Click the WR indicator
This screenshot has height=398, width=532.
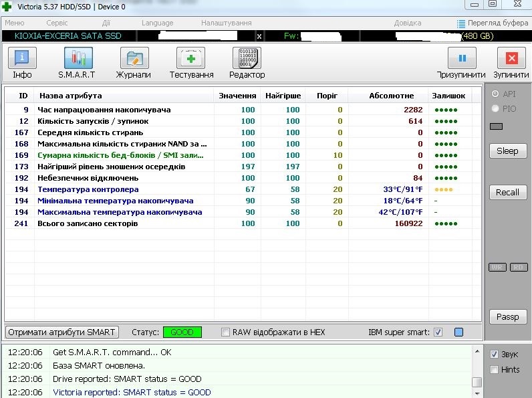497,268
